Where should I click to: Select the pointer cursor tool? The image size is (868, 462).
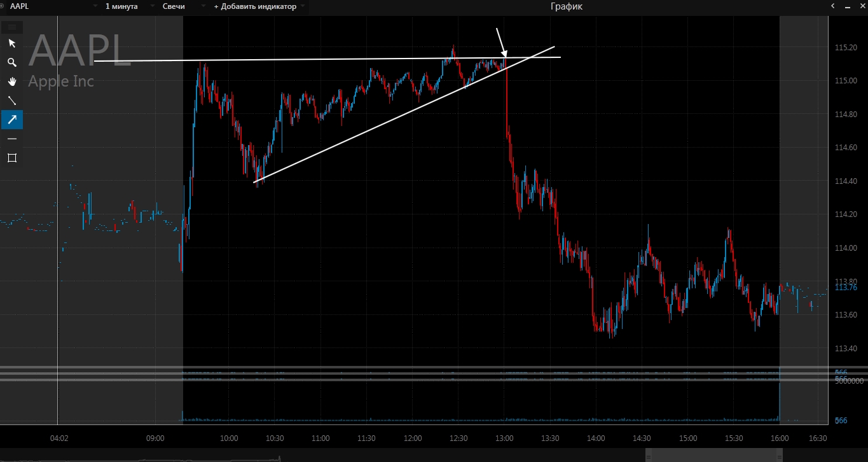tap(11, 43)
